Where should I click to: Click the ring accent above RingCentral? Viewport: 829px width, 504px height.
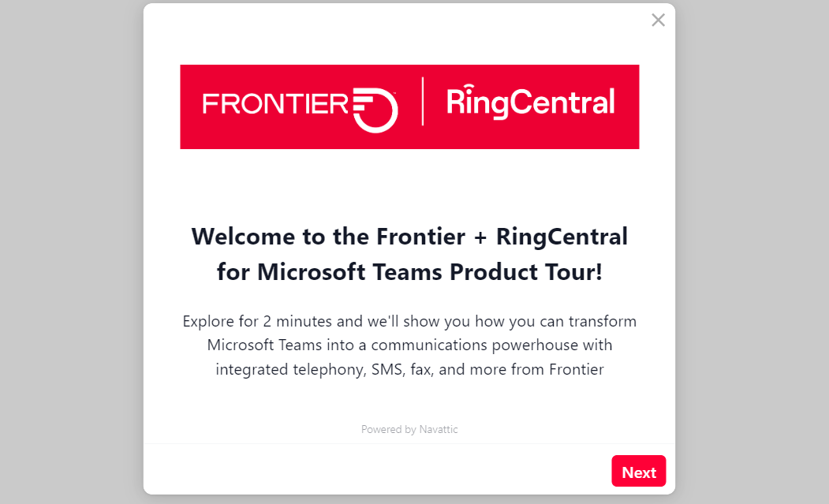point(468,87)
